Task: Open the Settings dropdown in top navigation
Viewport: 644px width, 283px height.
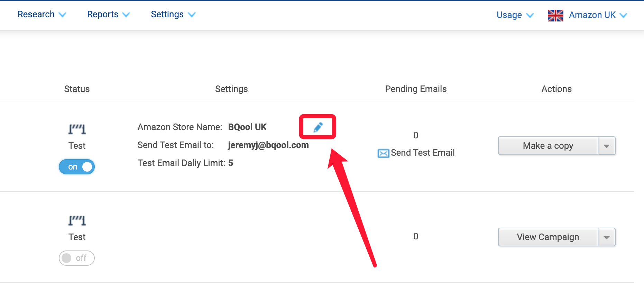Action: [x=173, y=14]
